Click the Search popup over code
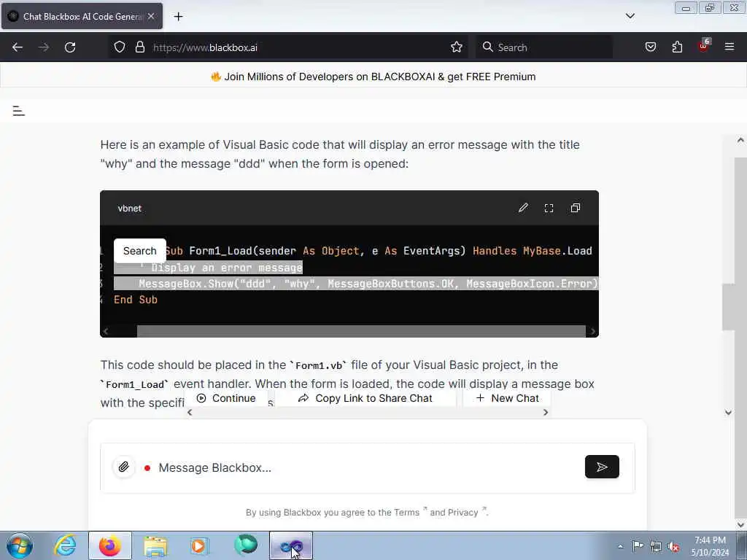The width and height of the screenshot is (747, 560). coord(139,251)
